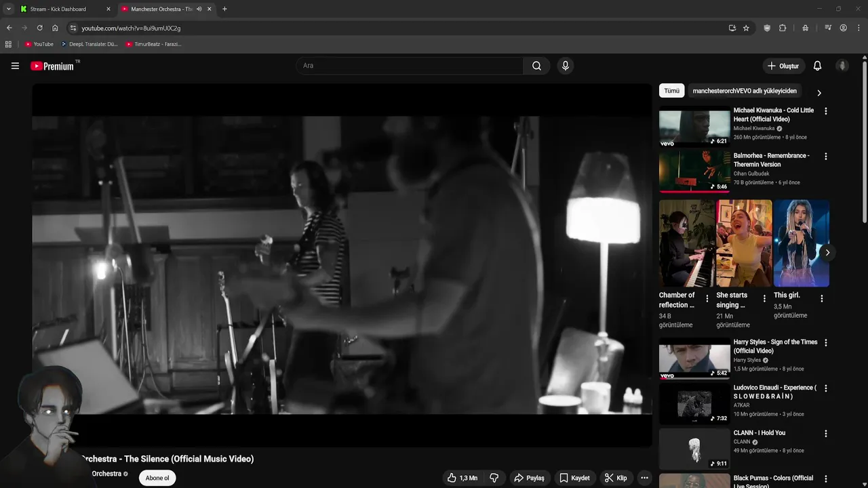Open options for Ludovico Einaudi video
868x488 pixels.
(x=825, y=388)
